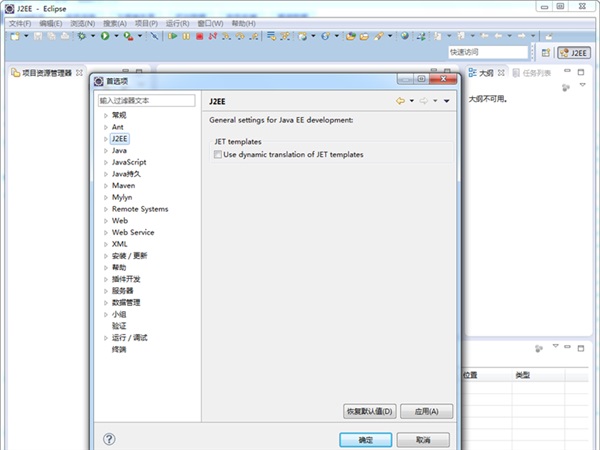Click the red Terminate debug icon
The height and width of the screenshot is (450, 600).
click(199, 36)
